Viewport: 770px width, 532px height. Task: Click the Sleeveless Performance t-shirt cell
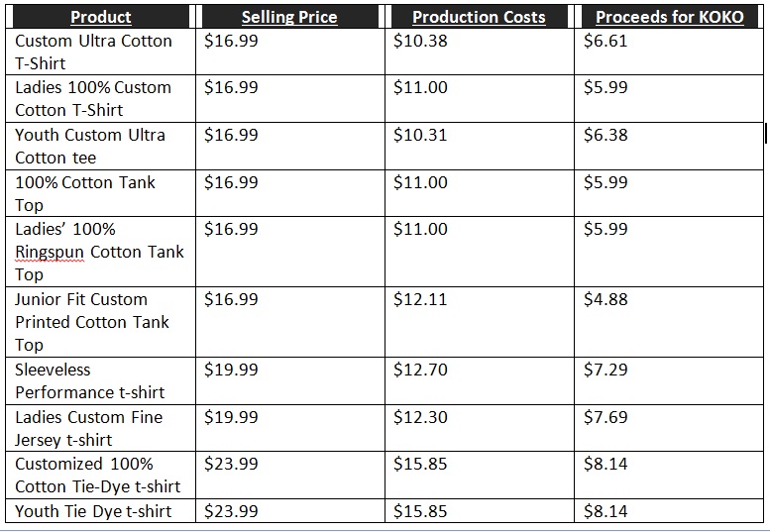click(90, 380)
